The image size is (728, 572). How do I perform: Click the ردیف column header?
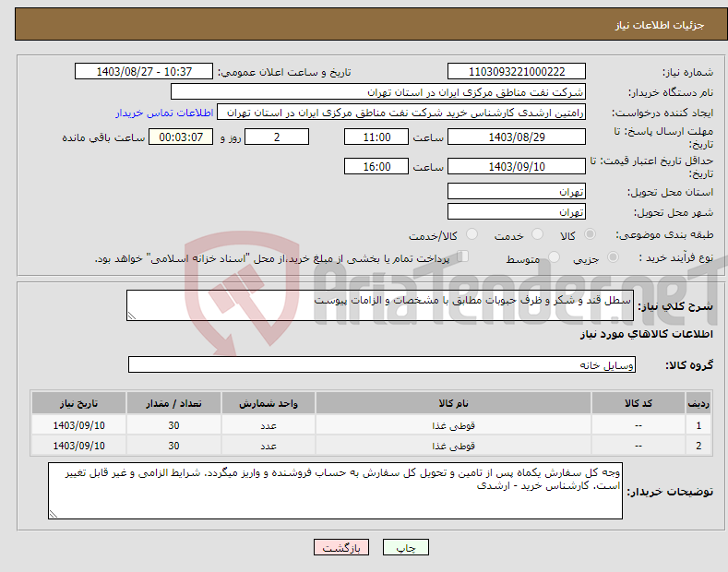698,403
